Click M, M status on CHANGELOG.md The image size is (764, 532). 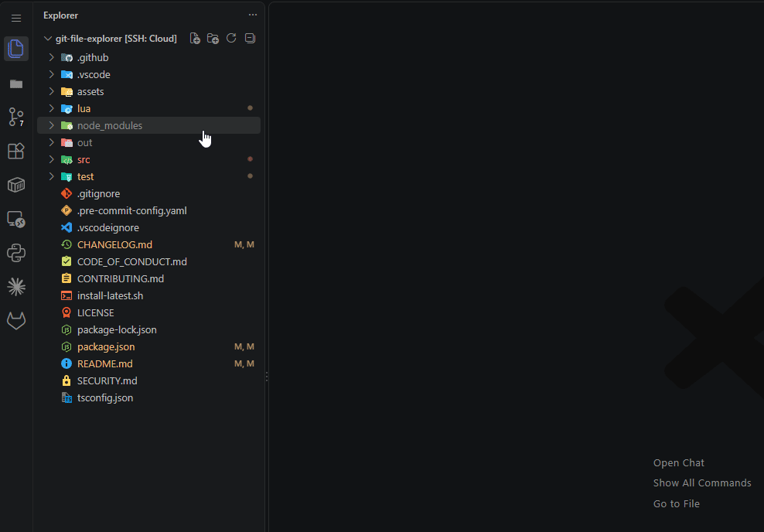[244, 244]
